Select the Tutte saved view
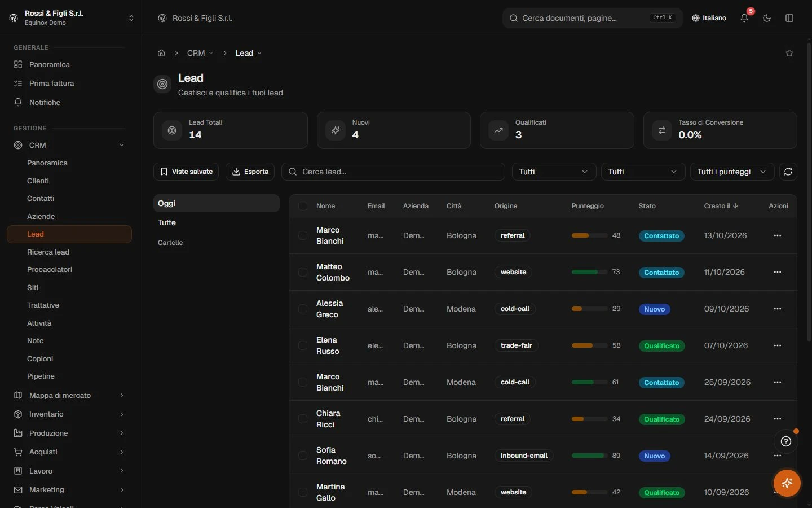812x508 pixels. tap(217, 222)
